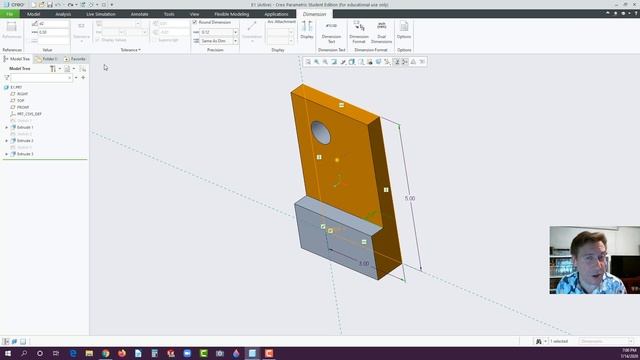Click the Display button in ribbon

[x=307, y=30]
